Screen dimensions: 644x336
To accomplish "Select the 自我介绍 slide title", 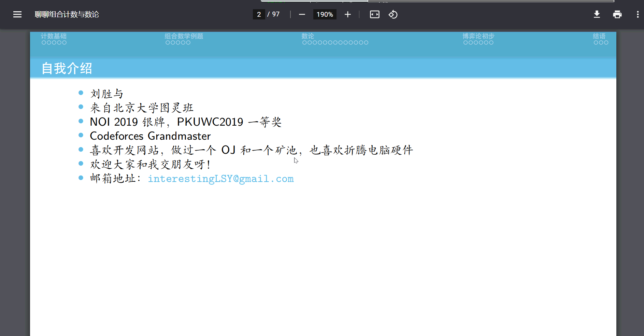I will pos(67,68).
